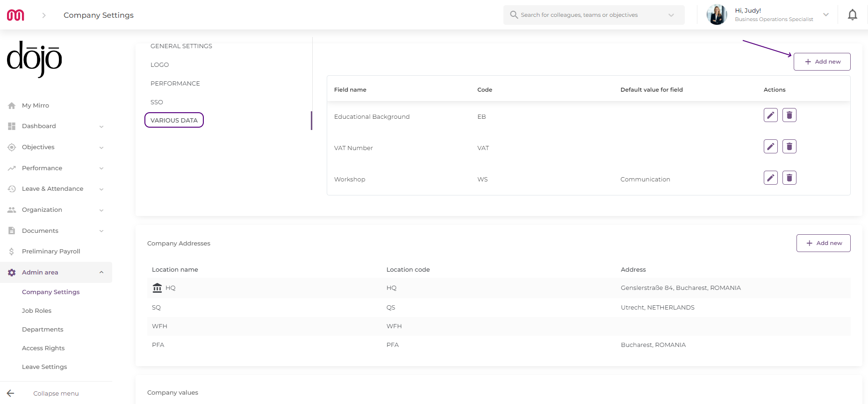Click the Preliminary Payroll dollar icon
Viewport: 868px width, 404px height.
(12, 252)
